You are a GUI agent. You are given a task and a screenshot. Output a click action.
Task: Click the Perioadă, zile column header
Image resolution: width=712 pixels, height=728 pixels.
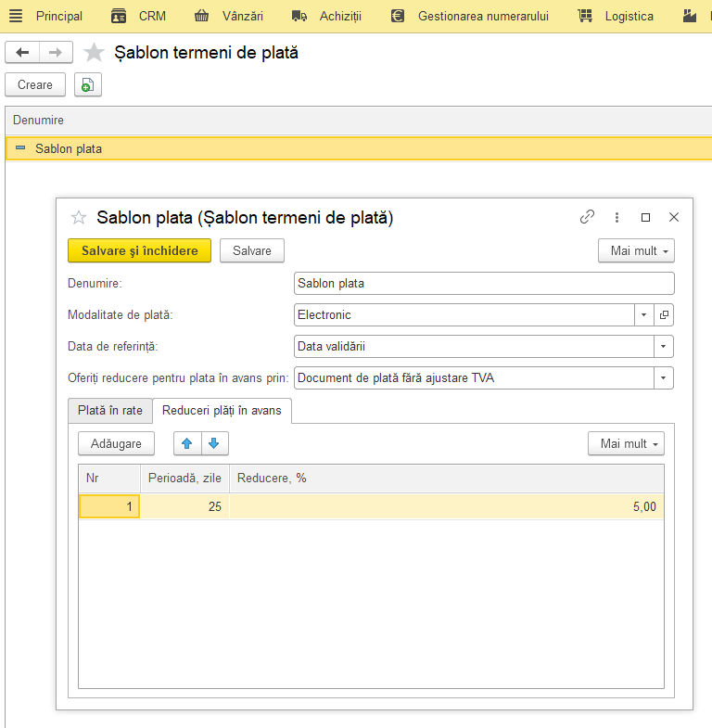(x=184, y=479)
